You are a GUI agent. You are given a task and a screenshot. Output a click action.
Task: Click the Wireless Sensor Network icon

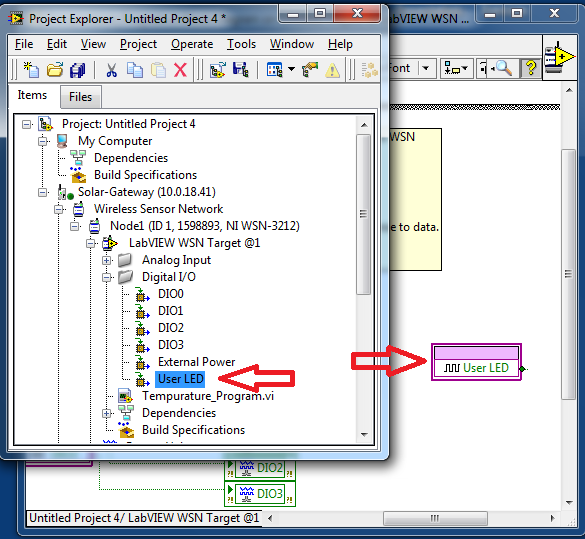(x=78, y=209)
